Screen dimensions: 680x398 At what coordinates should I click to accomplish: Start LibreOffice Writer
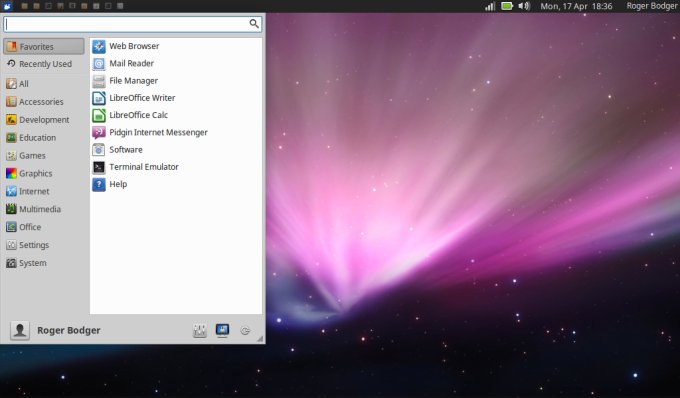[x=176, y=98]
